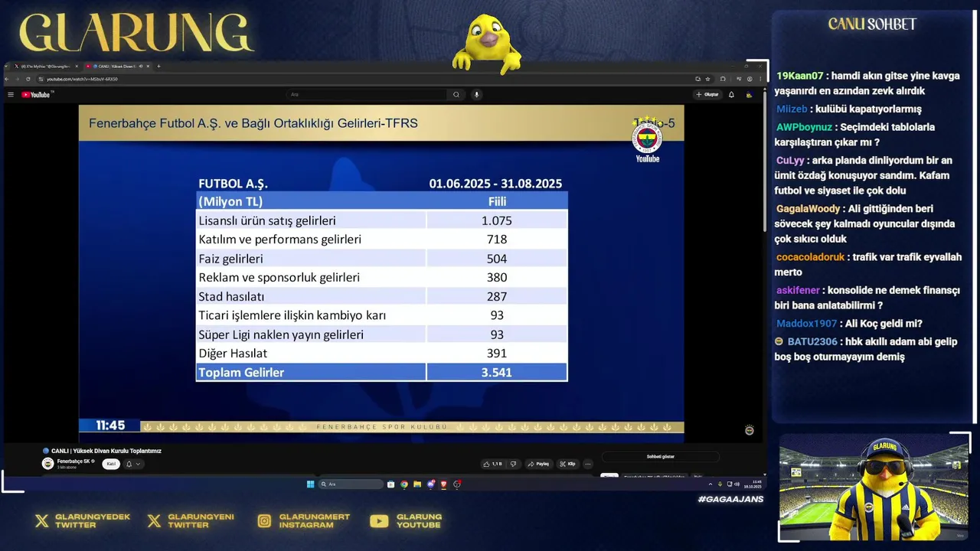Open the Fenerbahçe SK channel name link
Image resolution: width=980 pixels, height=551 pixels.
pos(74,461)
